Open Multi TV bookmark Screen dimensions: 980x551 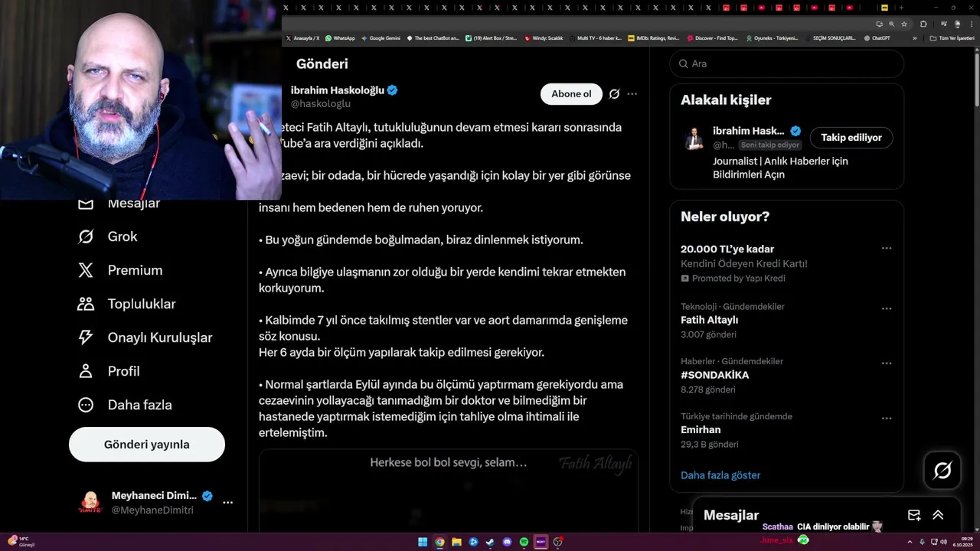click(596, 37)
